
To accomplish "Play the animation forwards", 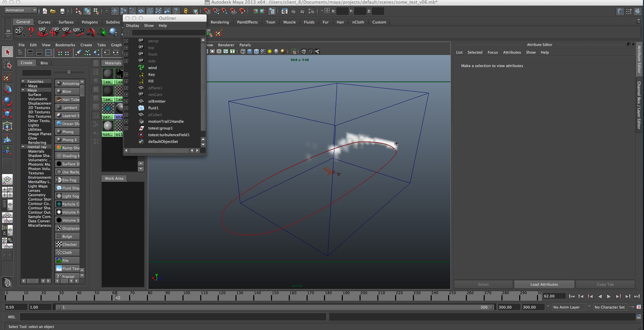I will click(x=609, y=296).
